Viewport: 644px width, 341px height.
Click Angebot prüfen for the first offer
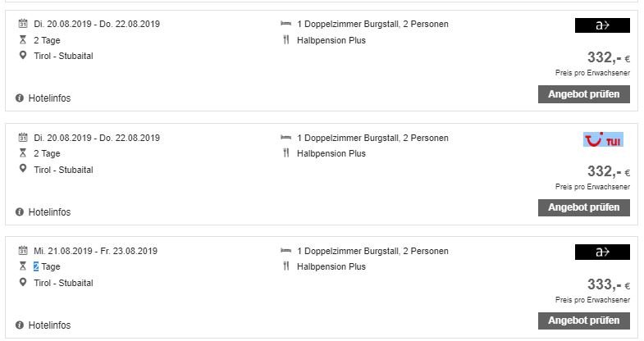coord(583,94)
